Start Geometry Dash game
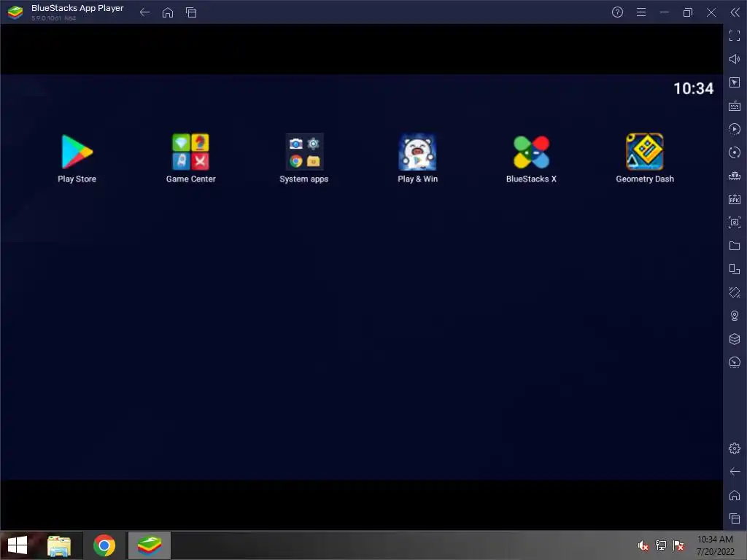The image size is (747, 560). pyautogui.click(x=645, y=152)
